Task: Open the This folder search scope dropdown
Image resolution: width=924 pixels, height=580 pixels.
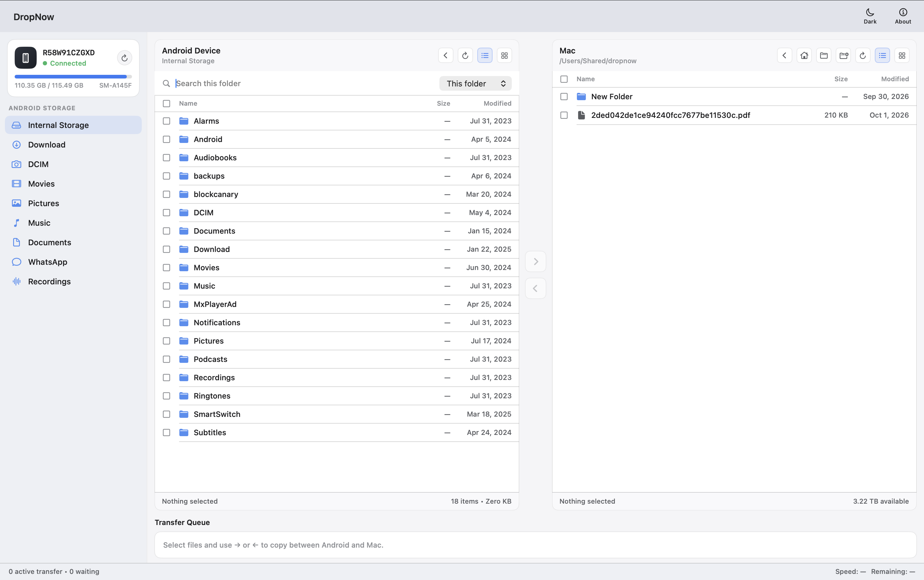Action: point(475,84)
